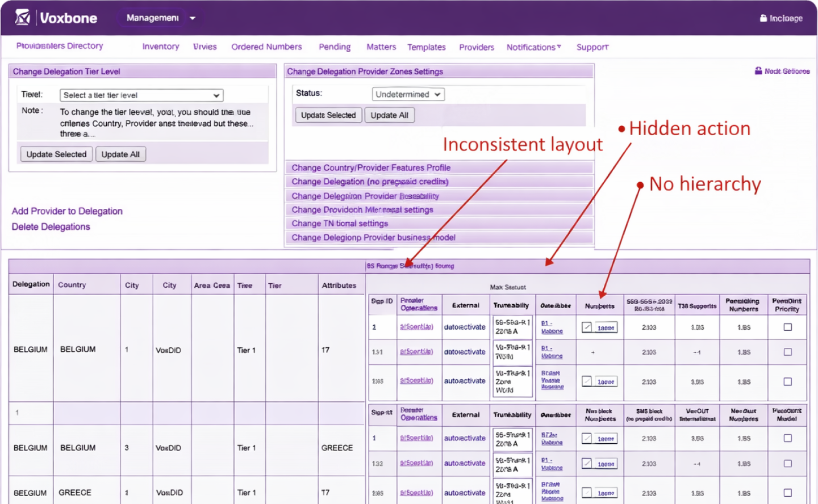Expand Change Country/Provider Features Profile section

coord(371,167)
